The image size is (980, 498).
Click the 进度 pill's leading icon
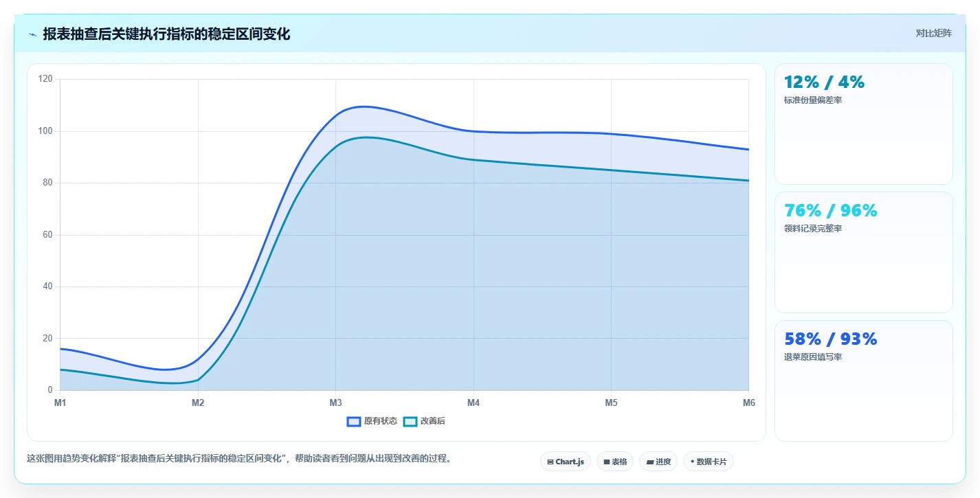(x=650, y=462)
